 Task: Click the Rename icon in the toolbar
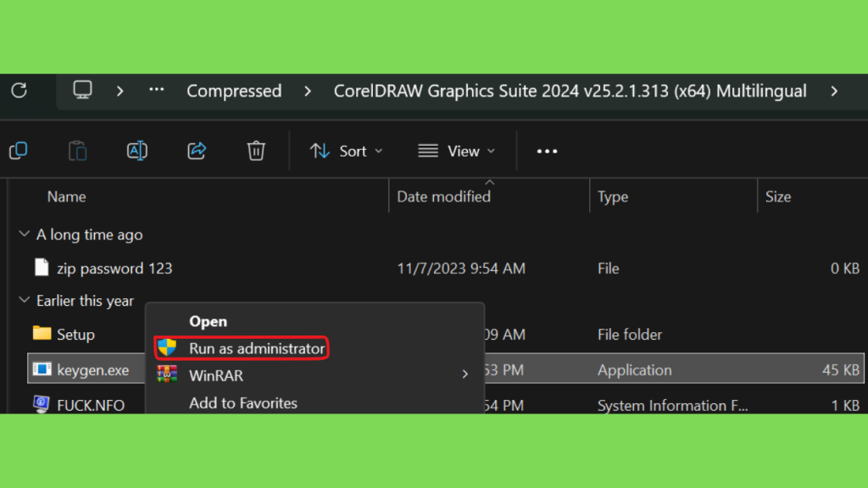pyautogui.click(x=136, y=151)
